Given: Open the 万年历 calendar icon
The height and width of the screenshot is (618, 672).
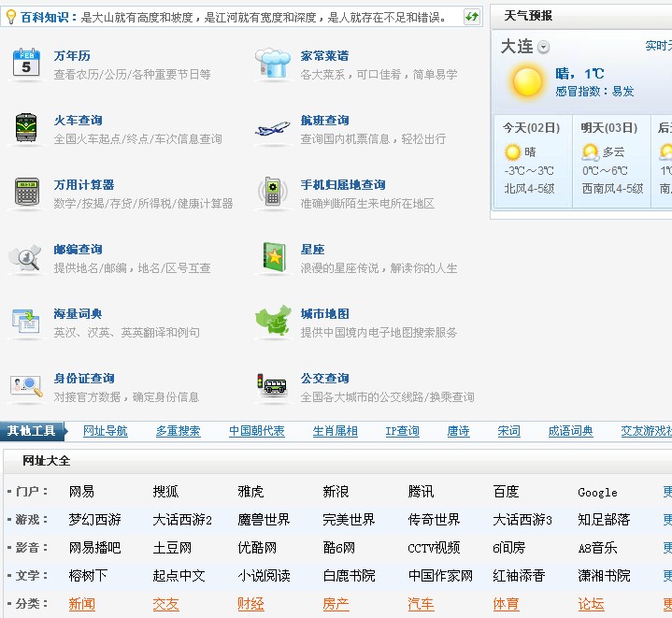Looking at the screenshot, I should click(26, 63).
